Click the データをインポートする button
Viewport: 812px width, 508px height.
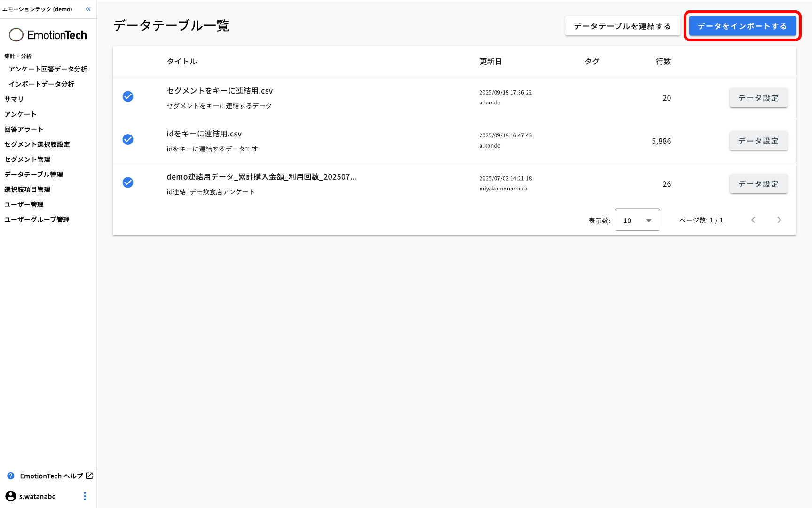click(x=742, y=26)
